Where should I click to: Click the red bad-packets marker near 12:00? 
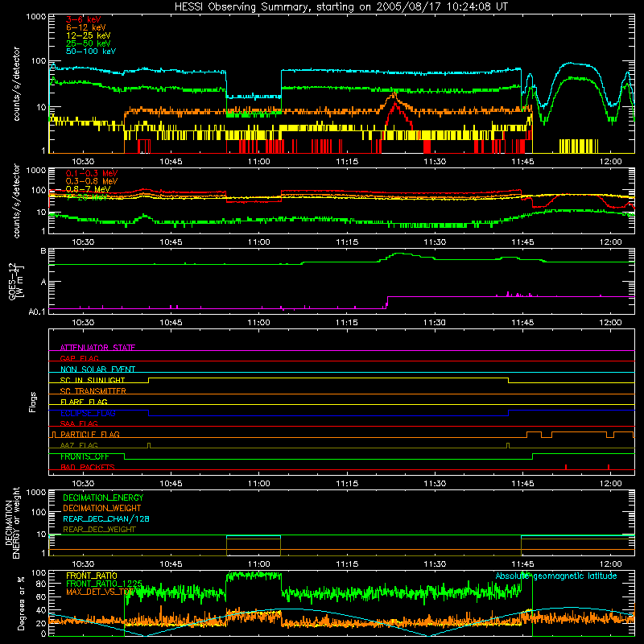[609, 467]
